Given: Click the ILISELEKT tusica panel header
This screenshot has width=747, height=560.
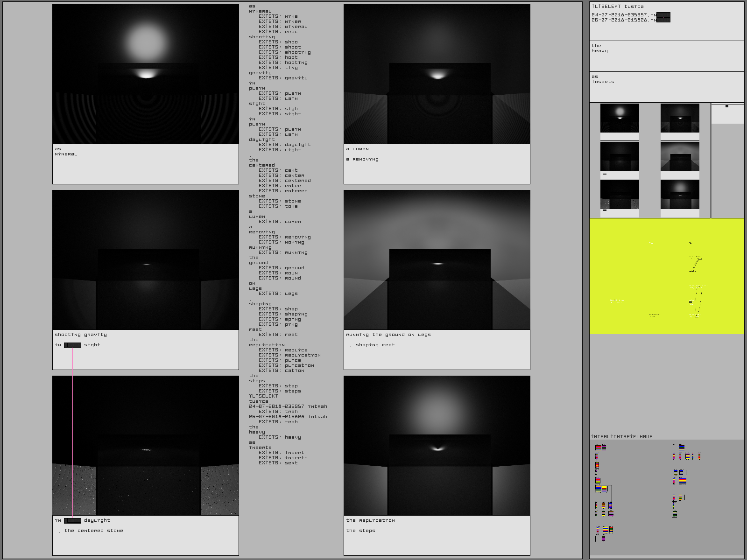Looking at the screenshot, I should click(666, 6).
